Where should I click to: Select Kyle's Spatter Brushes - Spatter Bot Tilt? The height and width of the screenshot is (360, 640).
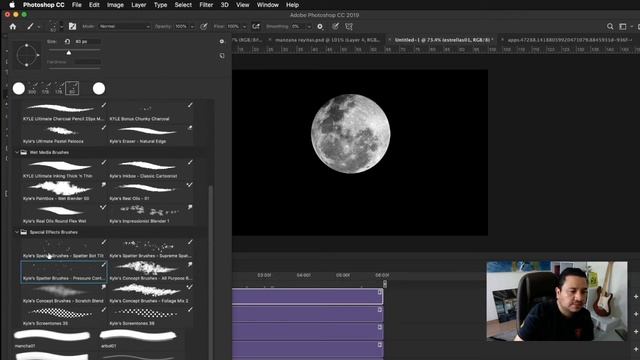pos(64,249)
